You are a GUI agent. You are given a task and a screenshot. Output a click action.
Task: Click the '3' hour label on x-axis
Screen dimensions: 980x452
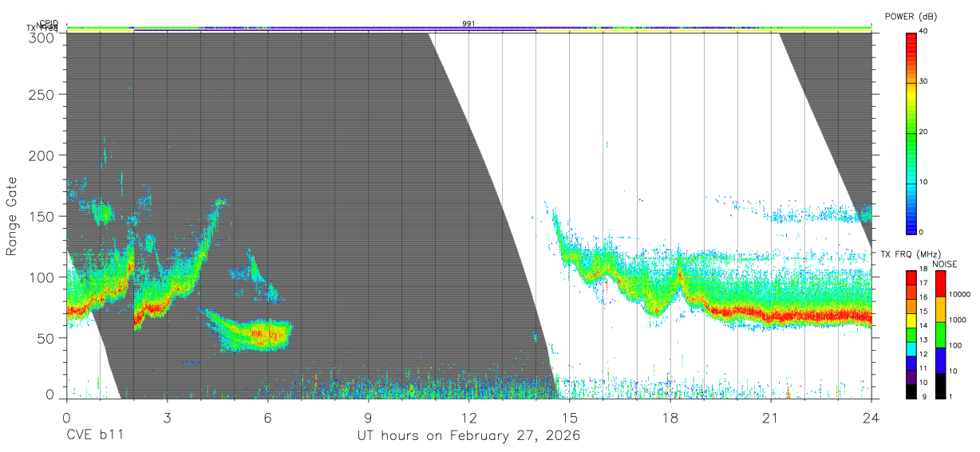(x=167, y=417)
